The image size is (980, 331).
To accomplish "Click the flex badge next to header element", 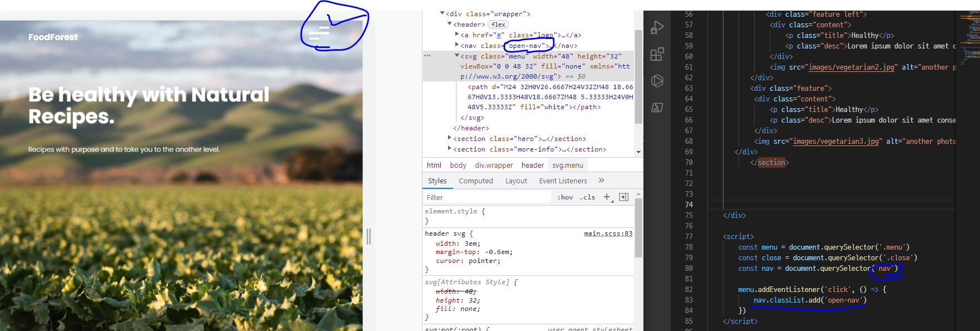I will [498, 25].
